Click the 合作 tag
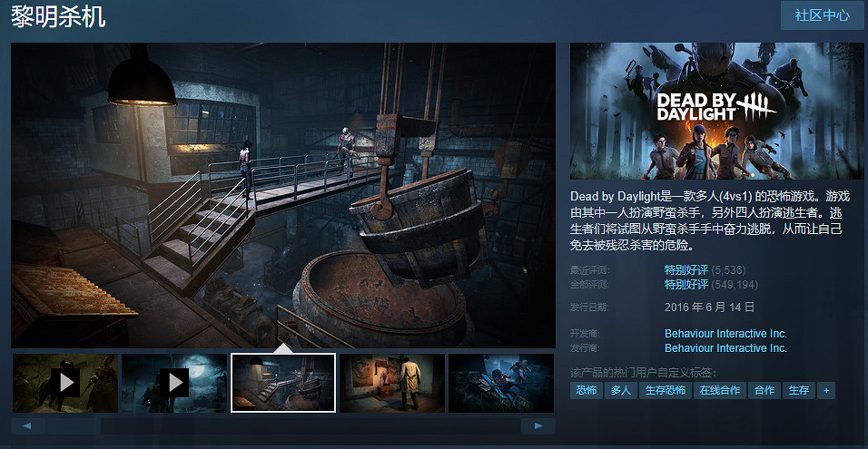This screenshot has height=449, width=868. [x=764, y=390]
